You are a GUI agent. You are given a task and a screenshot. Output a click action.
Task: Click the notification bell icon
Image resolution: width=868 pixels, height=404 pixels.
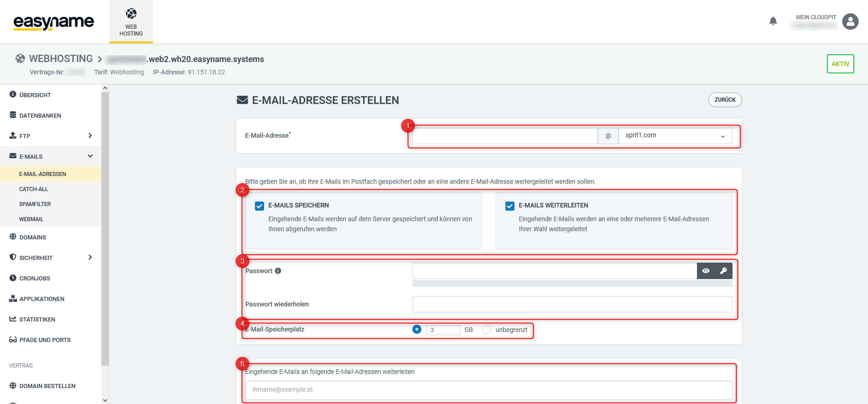point(773,21)
